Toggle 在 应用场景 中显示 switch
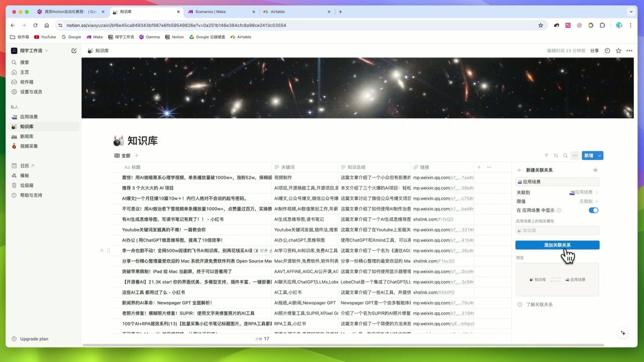Image resolution: width=644 pixels, height=362 pixels. 594,210
